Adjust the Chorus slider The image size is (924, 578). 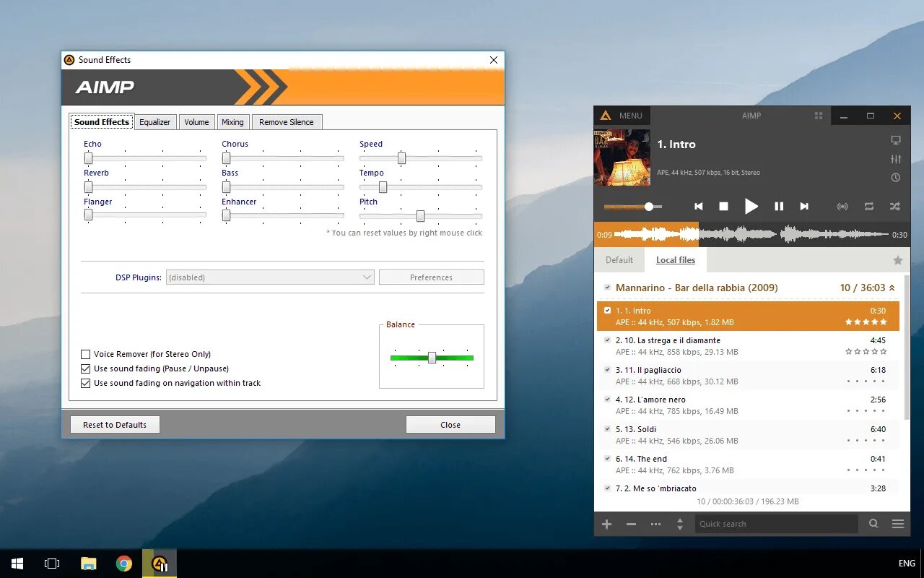pyautogui.click(x=283, y=158)
